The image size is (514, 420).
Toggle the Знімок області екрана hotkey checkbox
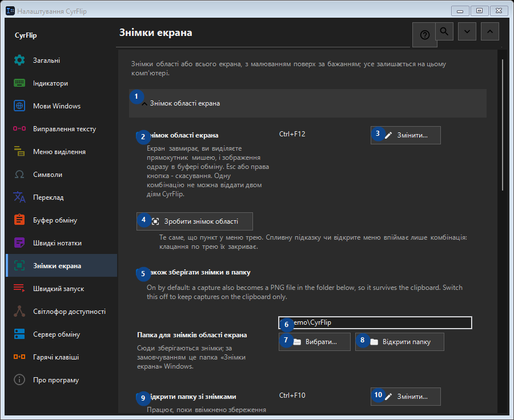[140, 135]
